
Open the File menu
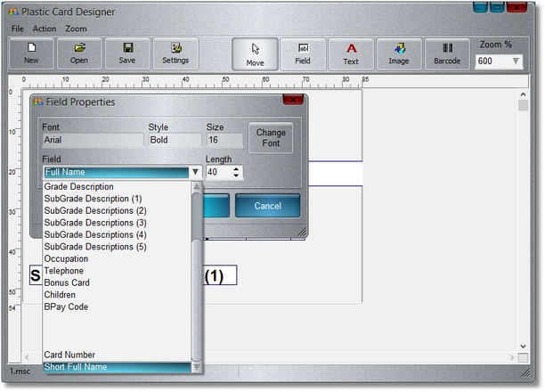(18, 29)
